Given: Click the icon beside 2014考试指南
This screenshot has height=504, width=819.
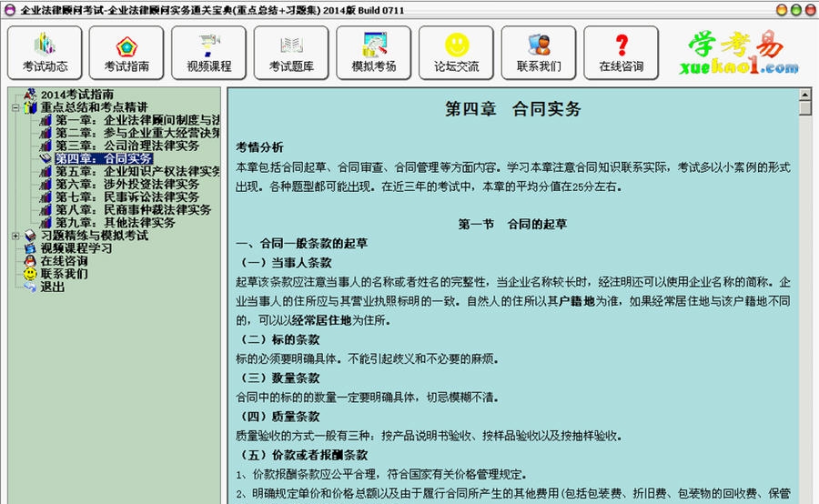Looking at the screenshot, I should [30, 94].
